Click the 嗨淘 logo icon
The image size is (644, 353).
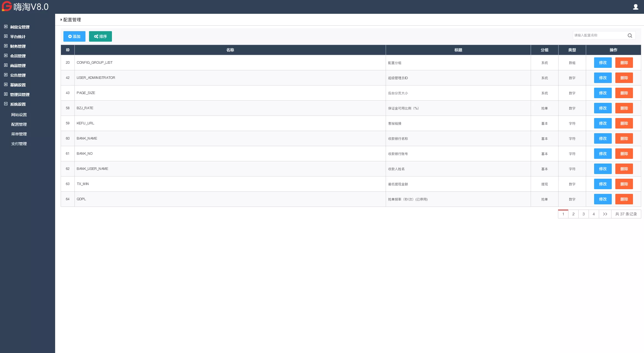pyautogui.click(x=7, y=6)
